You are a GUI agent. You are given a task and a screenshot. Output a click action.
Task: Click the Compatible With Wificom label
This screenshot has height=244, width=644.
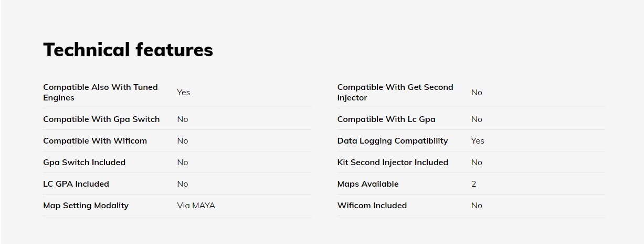tap(95, 141)
